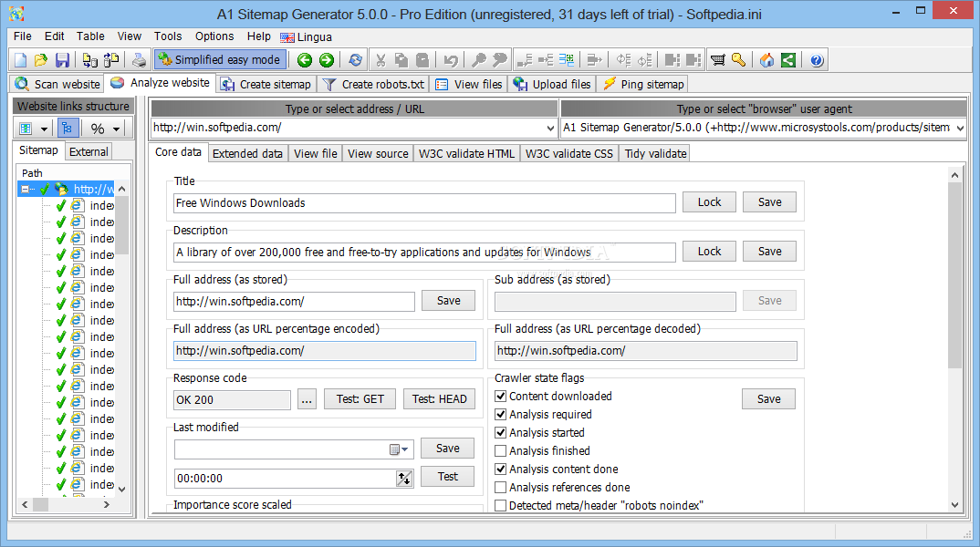Click the Lingua flag icon

click(x=287, y=37)
